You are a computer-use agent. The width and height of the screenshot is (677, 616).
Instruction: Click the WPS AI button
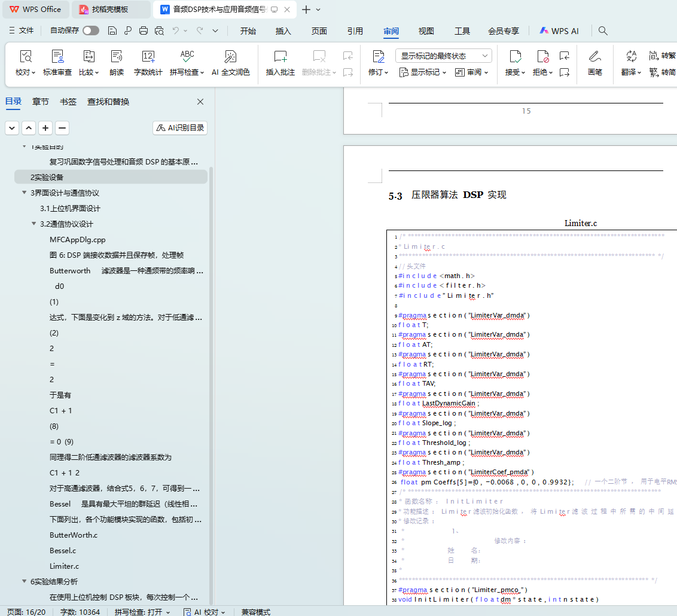pos(559,31)
